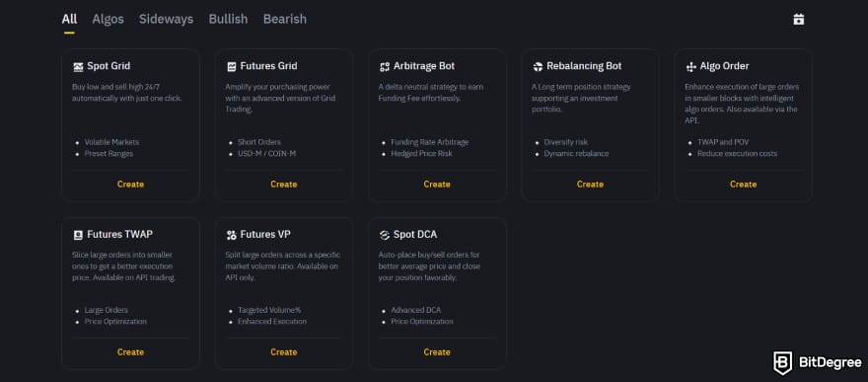The height and width of the screenshot is (382, 868).
Task: Click the Short Orders bullet
Action: tap(259, 142)
